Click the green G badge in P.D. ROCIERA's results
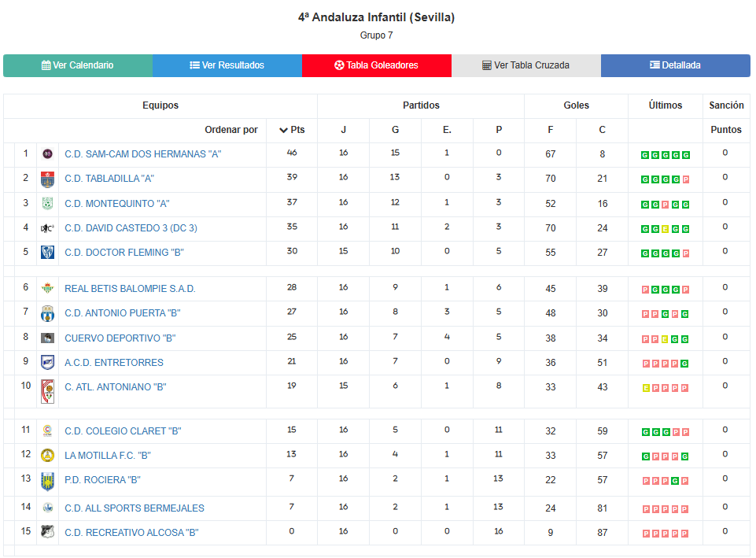Screen dimensions: 756x558 (x=675, y=482)
